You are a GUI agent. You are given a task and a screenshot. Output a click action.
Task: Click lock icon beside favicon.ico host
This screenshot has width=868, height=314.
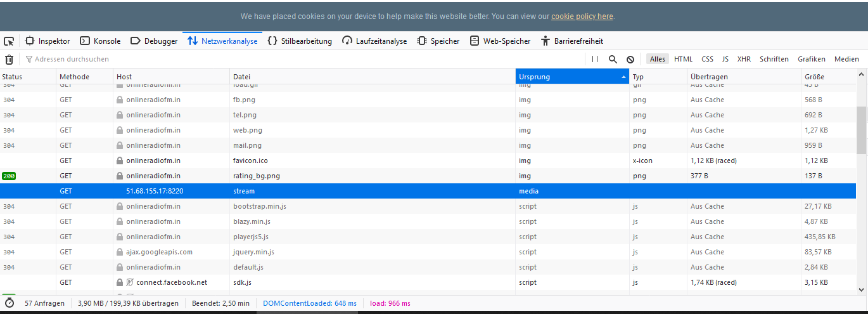click(x=119, y=160)
